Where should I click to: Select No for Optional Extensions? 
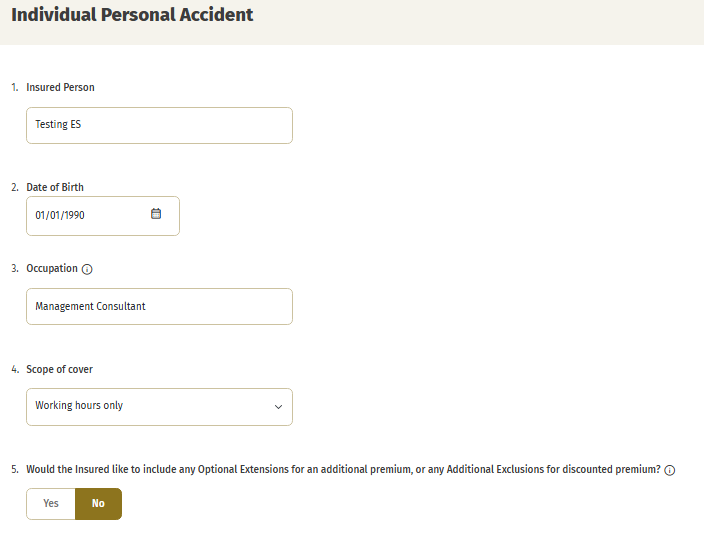click(98, 504)
